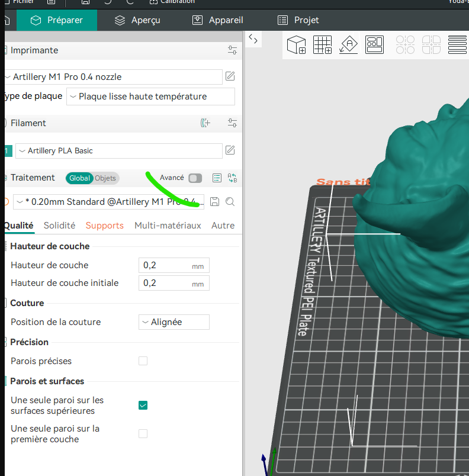Save the current process preset
The image size is (469, 476).
point(214,201)
